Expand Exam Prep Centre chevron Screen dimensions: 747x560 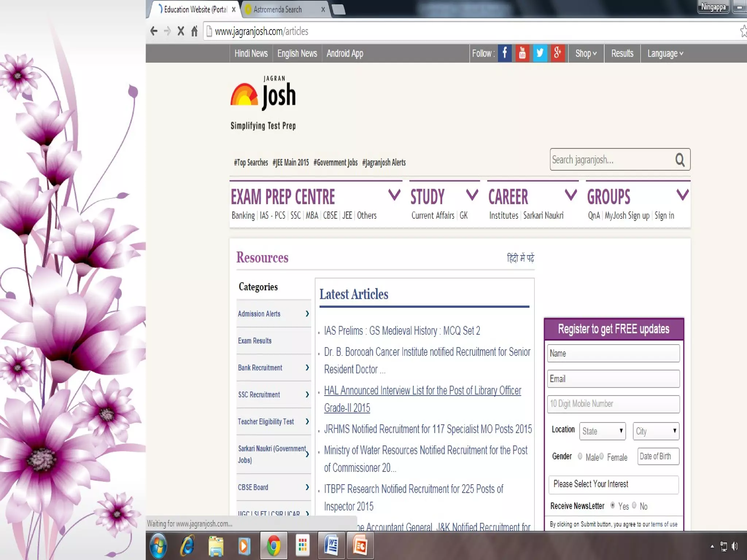394,195
